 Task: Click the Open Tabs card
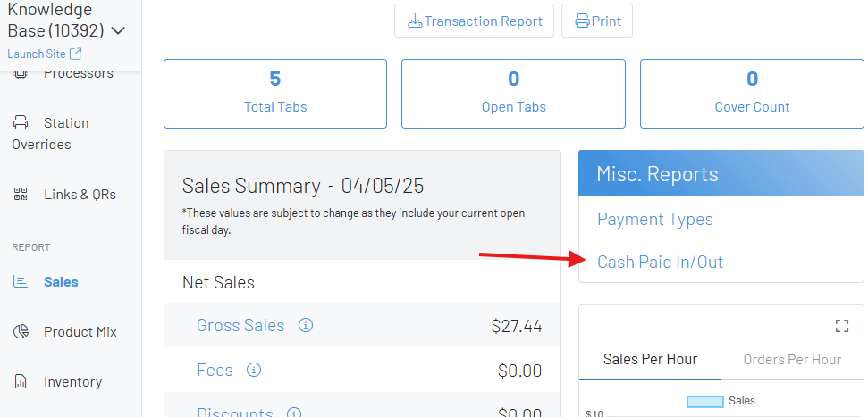pos(513,93)
